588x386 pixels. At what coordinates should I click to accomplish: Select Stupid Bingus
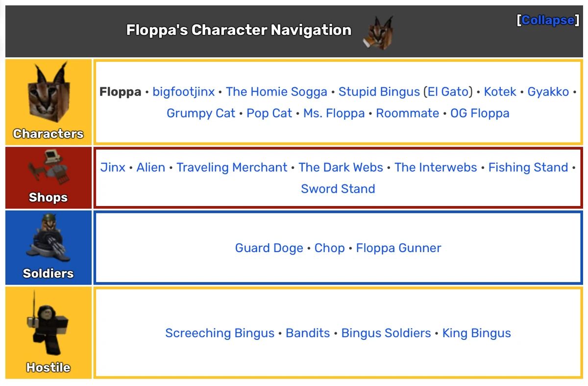coord(379,92)
